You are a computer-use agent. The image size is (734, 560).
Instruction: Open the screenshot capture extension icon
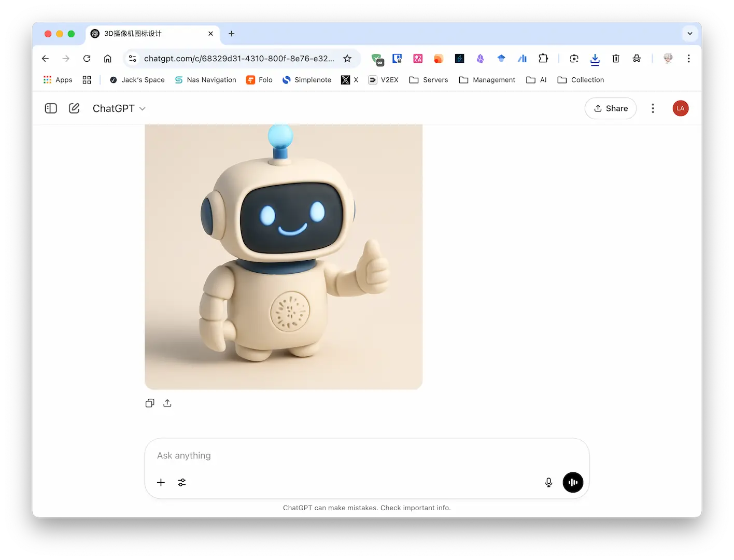point(574,59)
